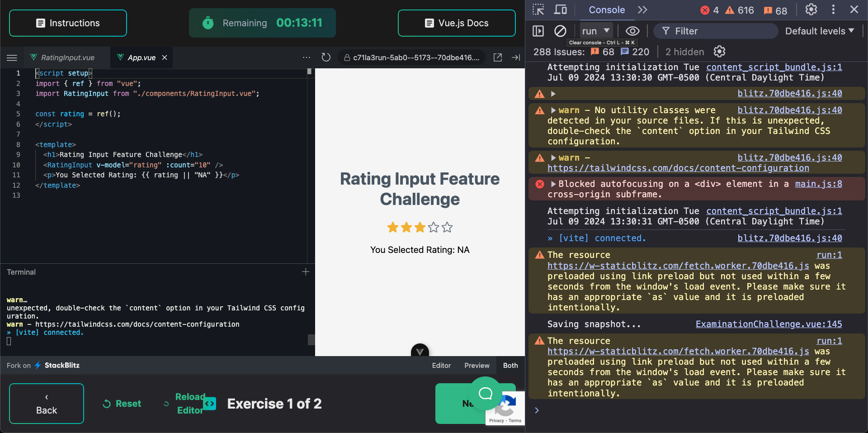Viewport: 868px width, 433px height.
Task: Open the run context dropdown
Action: (x=596, y=31)
